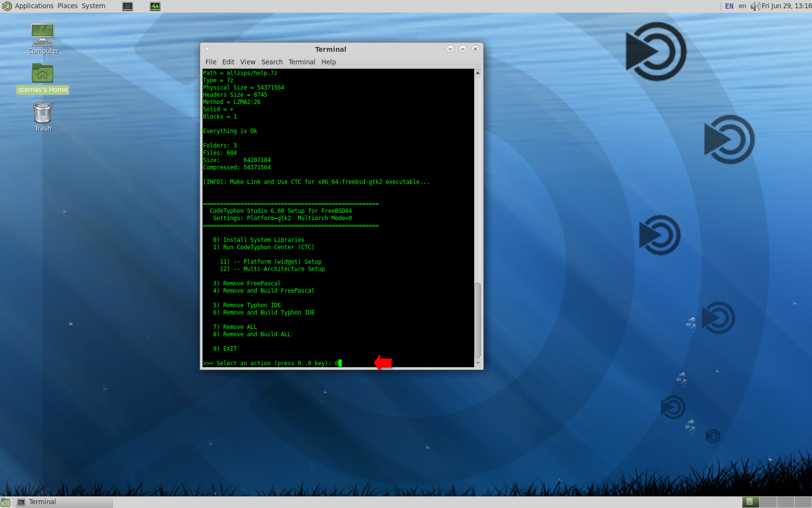Click the volume speaker icon
812x508 pixels.
coord(755,6)
